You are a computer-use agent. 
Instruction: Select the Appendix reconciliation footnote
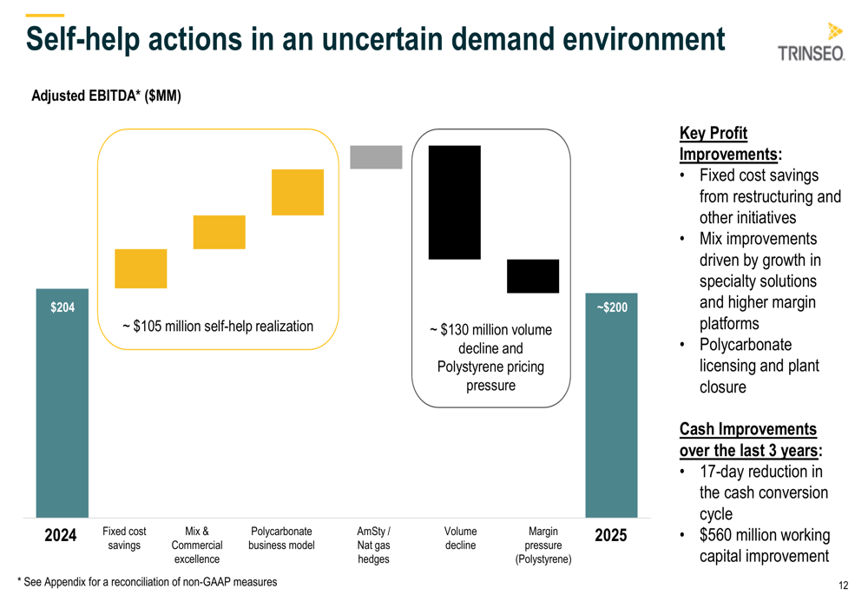[x=148, y=582]
